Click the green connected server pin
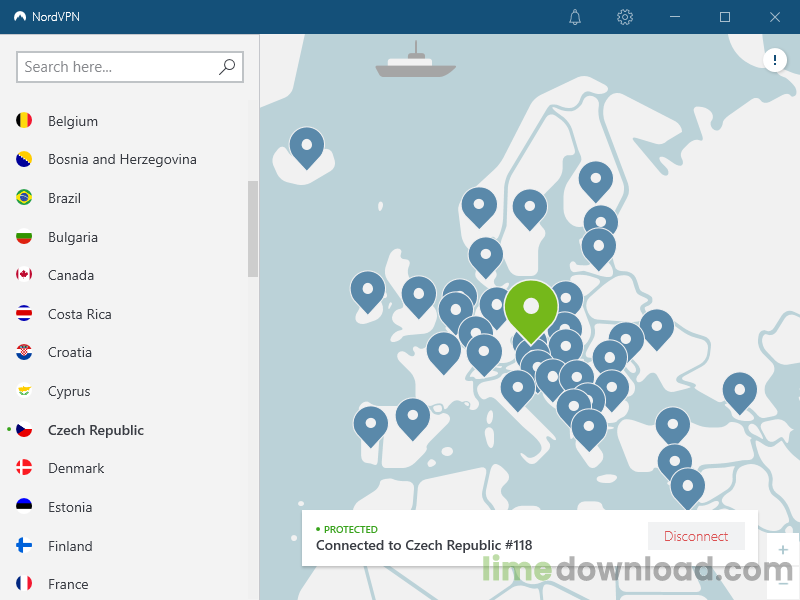Image resolution: width=800 pixels, height=600 pixels. pyautogui.click(x=531, y=306)
